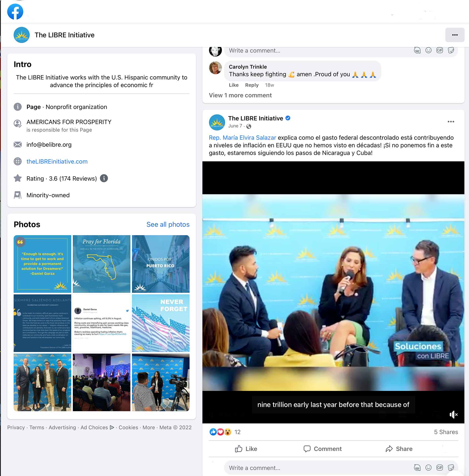Click the LIBRE Initiative post author avatar
The width and height of the screenshot is (469, 476).
click(217, 122)
